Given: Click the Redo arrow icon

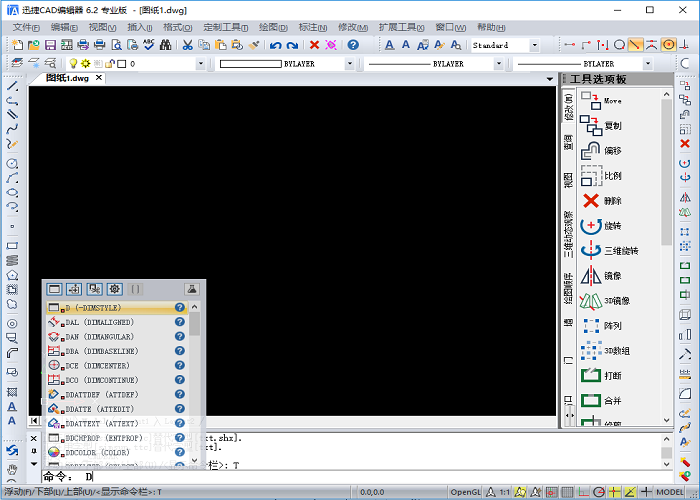Looking at the screenshot, I should pos(292,45).
